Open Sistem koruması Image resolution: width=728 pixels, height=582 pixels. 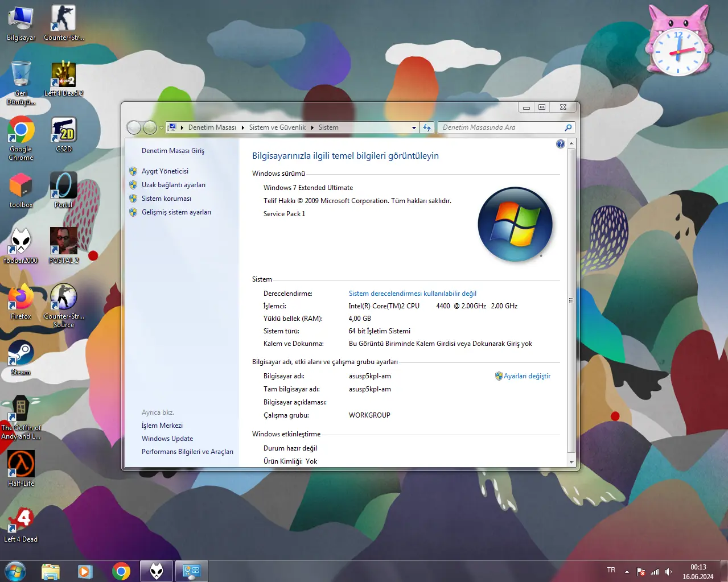coord(166,199)
